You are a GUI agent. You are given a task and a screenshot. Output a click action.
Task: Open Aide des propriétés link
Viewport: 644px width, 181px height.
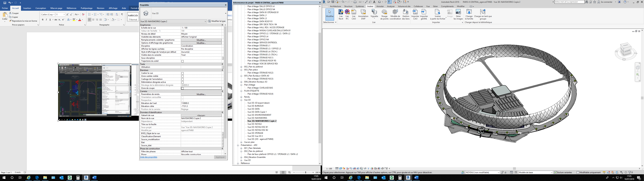point(149,157)
